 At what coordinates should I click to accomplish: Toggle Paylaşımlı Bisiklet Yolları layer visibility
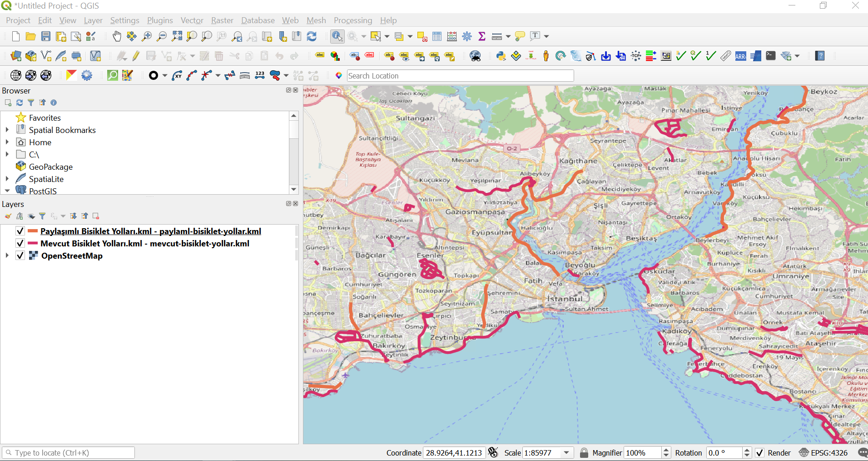click(x=20, y=231)
